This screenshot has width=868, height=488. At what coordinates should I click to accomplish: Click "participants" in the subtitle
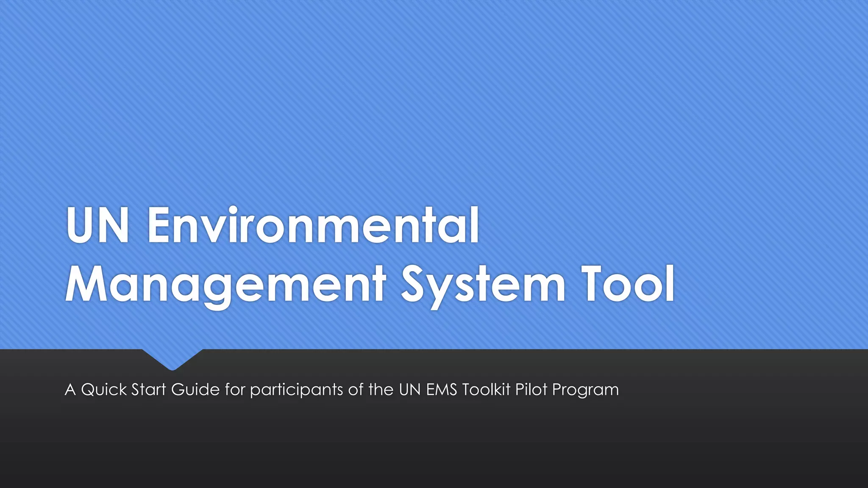tap(296, 390)
